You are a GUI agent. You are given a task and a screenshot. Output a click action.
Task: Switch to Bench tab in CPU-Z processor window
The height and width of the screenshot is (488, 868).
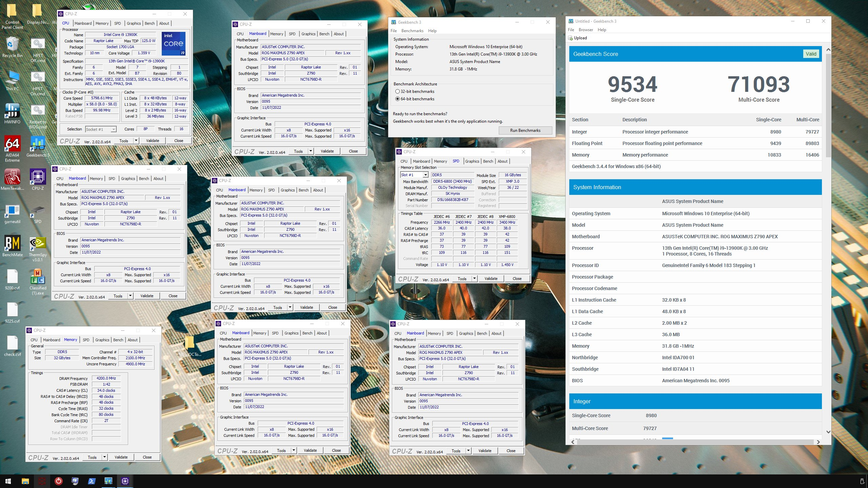pos(150,23)
